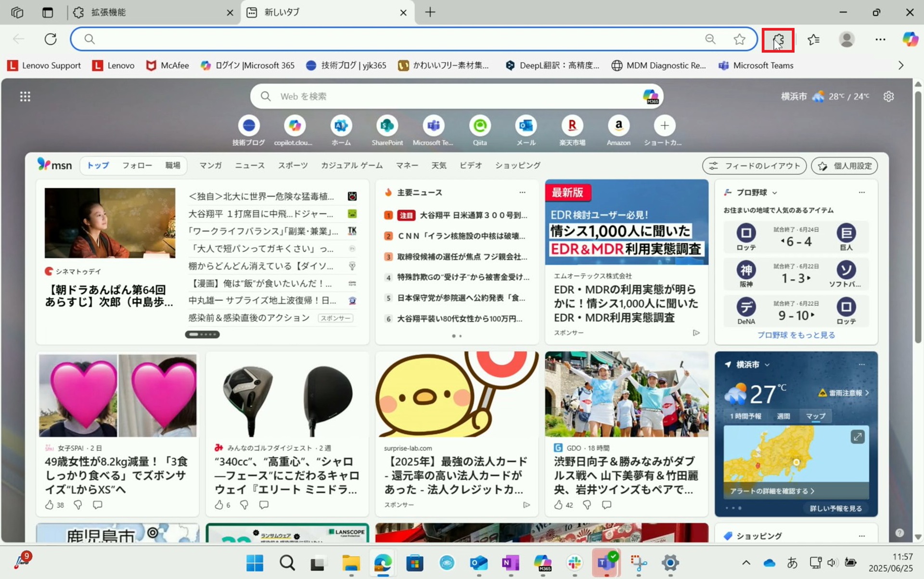The width and height of the screenshot is (924, 579).
Task: Click the Settings and more ellipsis
Action: click(x=880, y=39)
